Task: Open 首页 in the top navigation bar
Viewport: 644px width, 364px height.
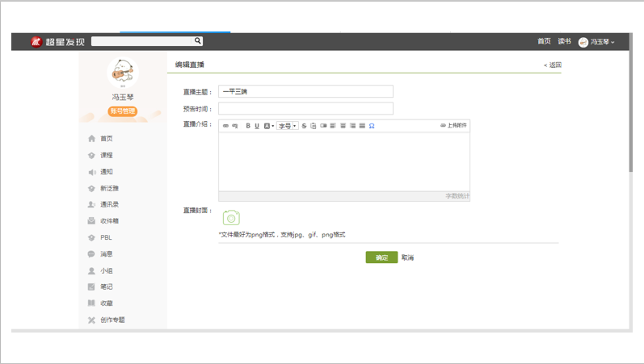Action: click(x=544, y=41)
